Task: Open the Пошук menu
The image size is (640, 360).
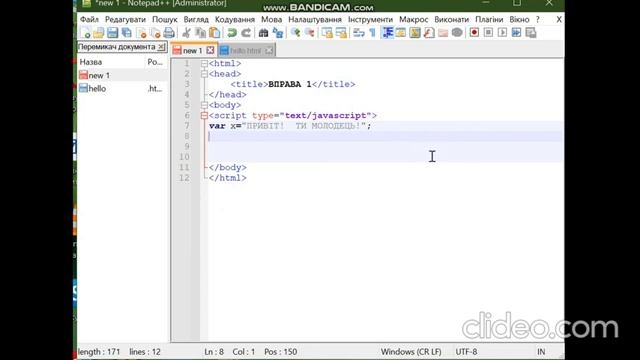Action: click(x=165, y=20)
